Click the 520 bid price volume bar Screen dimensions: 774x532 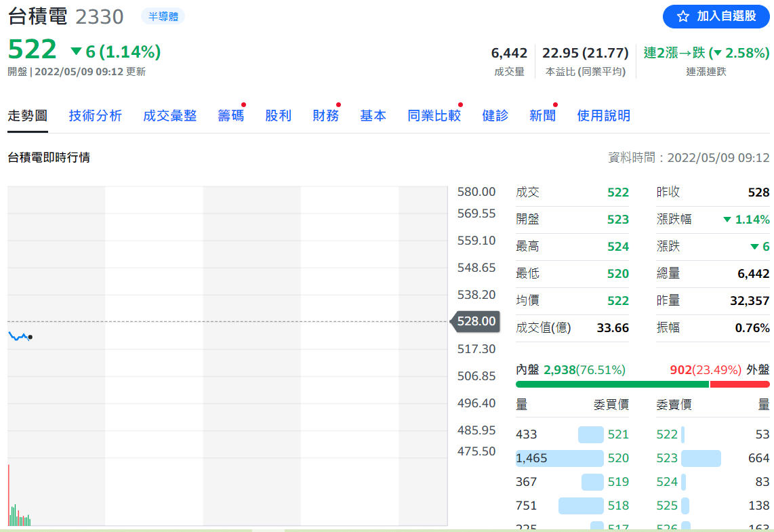(x=559, y=458)
